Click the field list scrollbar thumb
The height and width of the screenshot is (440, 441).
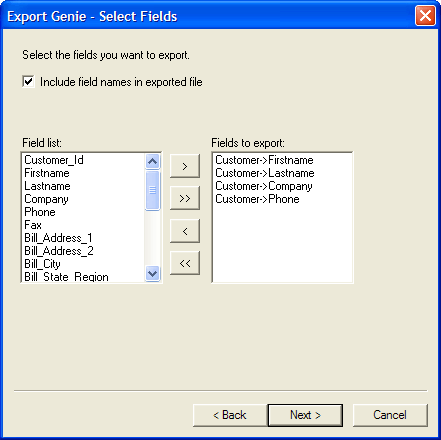point(153,190)
